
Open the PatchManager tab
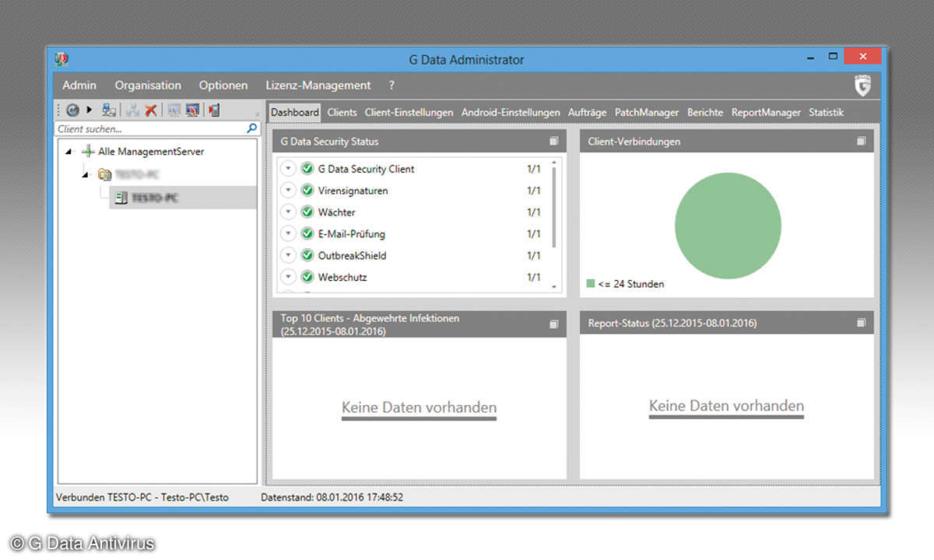(647, 112)
